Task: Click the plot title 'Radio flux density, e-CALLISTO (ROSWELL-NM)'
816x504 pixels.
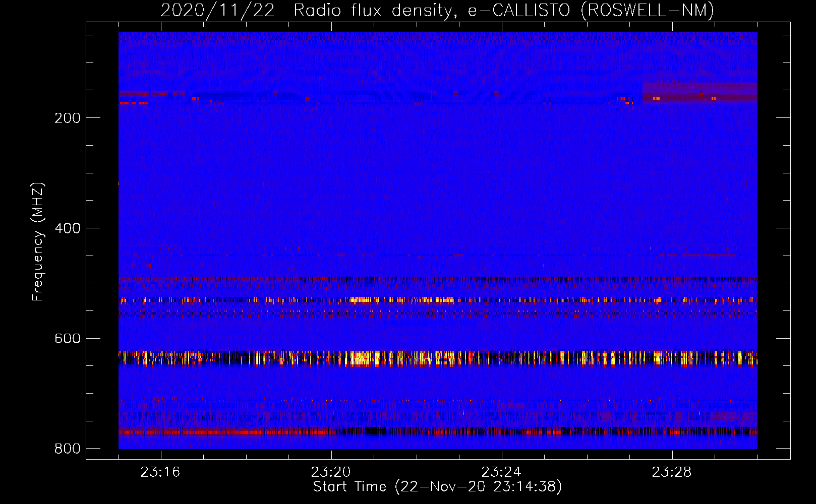Action: pos(504,11)
